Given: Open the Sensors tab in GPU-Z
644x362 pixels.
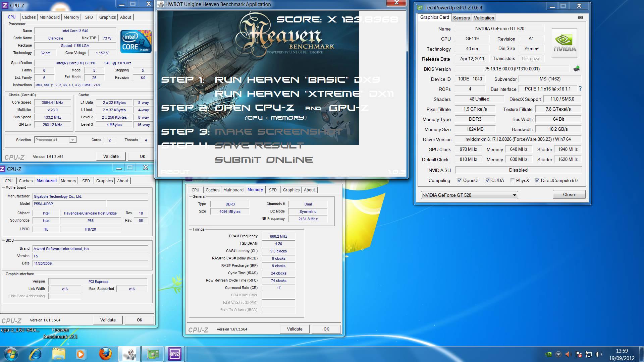Looking at the screenshot, I should point(461,18).
